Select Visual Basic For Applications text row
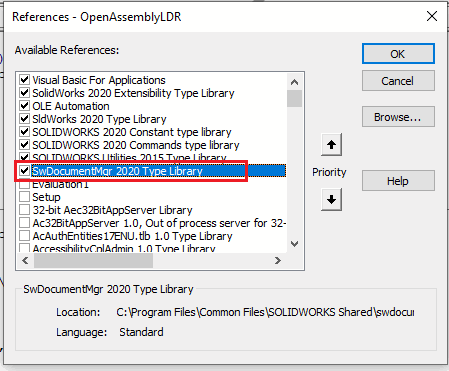Image resolution: width=449 pixels, height=371 pixels. (x=99, y=80)
